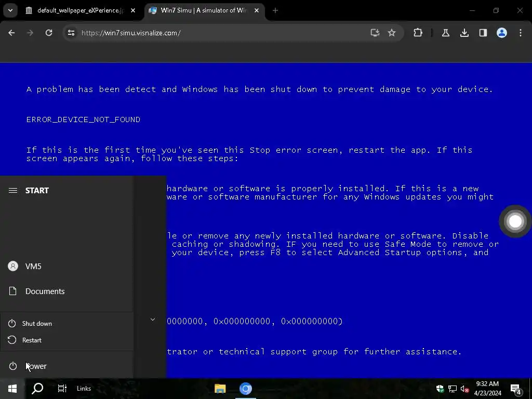Open Windows Security tray icon
Screen dimensions: 532x399
click(x=440, y=389)
